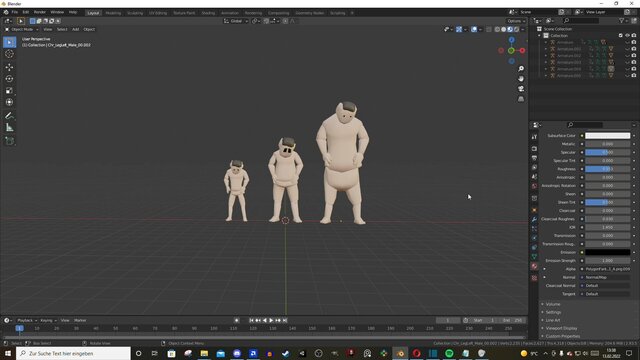Toggle viewport visibility eye for Collection
Screen dimensions: 640x360
[x=627, y=36]
